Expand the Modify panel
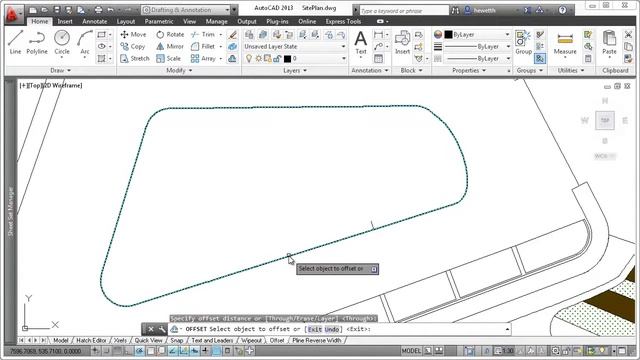 tap(179, 71)
